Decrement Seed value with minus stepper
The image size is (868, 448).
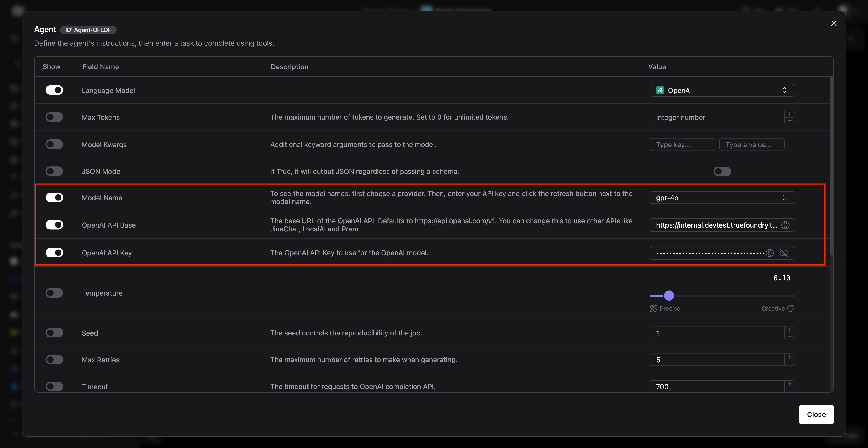click(x=790, y=336)
